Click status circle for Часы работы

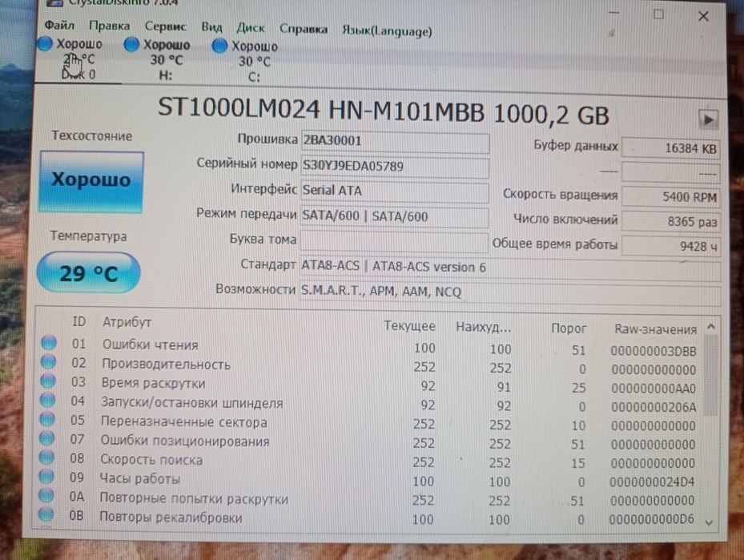[x=46, y=476]
